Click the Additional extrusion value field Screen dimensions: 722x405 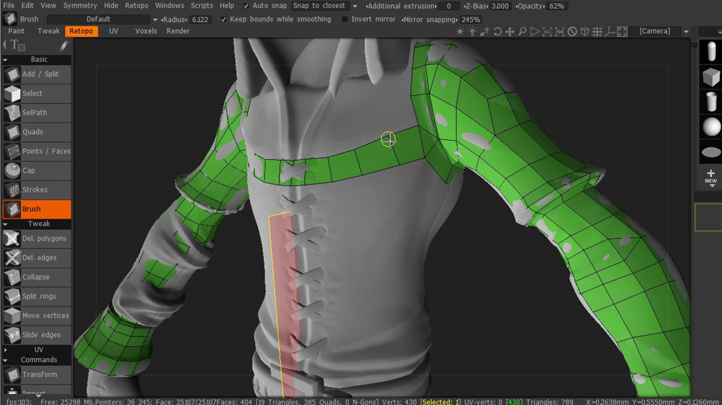click(x=448, y=6)
